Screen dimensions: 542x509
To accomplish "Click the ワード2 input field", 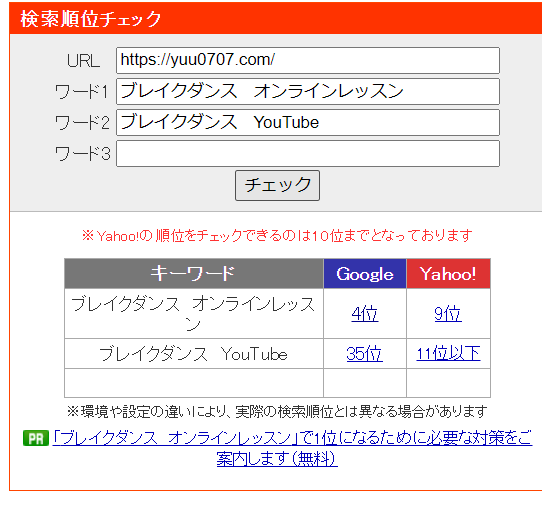I will [308, 123].
